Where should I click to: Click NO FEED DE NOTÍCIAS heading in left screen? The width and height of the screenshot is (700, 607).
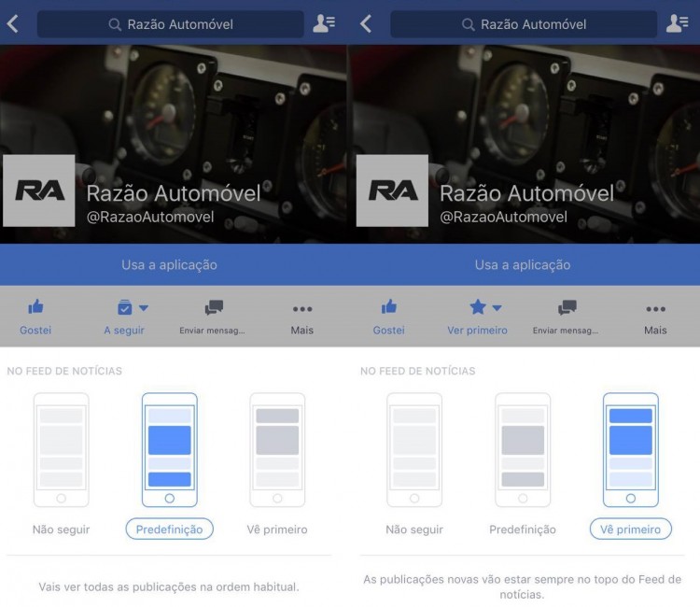[x=64, y=371]
